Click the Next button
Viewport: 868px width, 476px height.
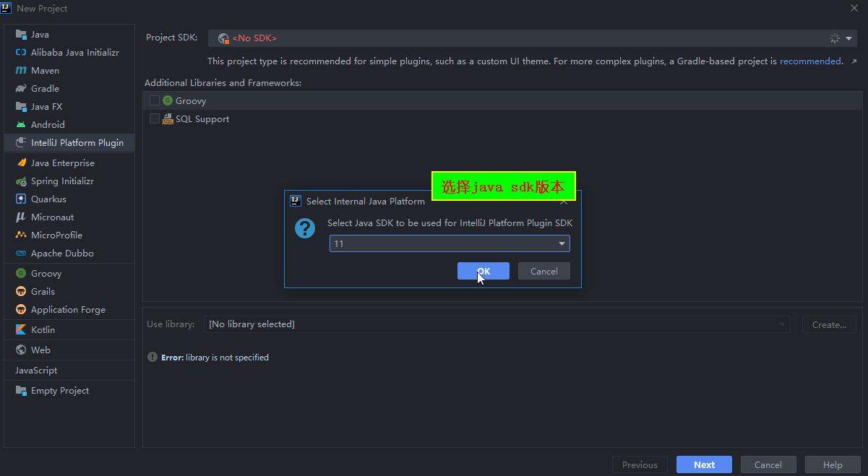704,464
